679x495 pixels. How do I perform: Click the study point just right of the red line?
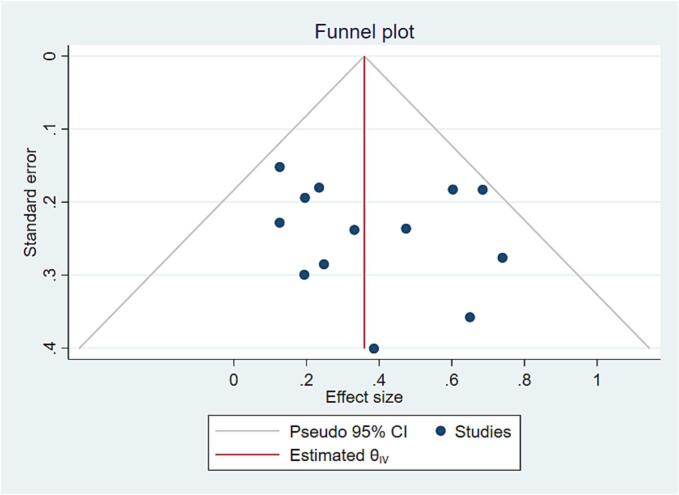coord(406,229)
